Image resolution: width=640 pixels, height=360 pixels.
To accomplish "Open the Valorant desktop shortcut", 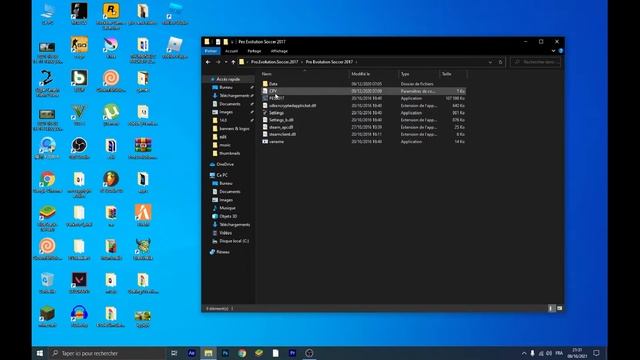I will (x=79, y=283).
